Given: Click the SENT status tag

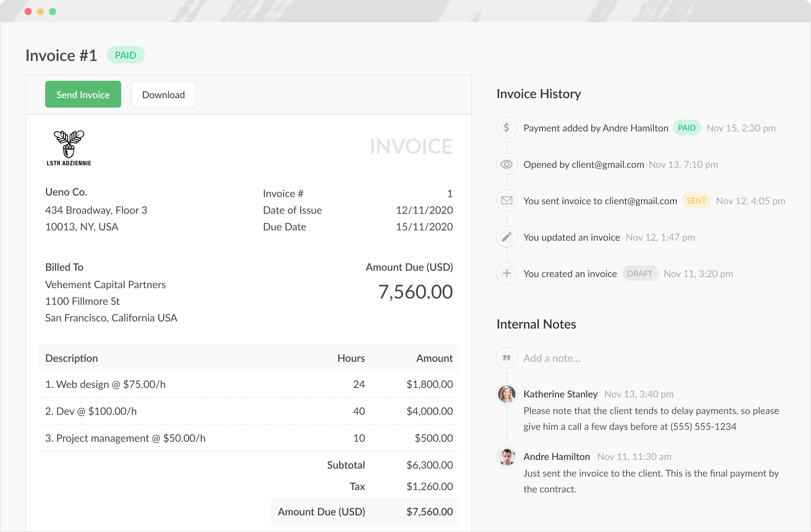Looking at the screenshot, I should tap(696, 201).
